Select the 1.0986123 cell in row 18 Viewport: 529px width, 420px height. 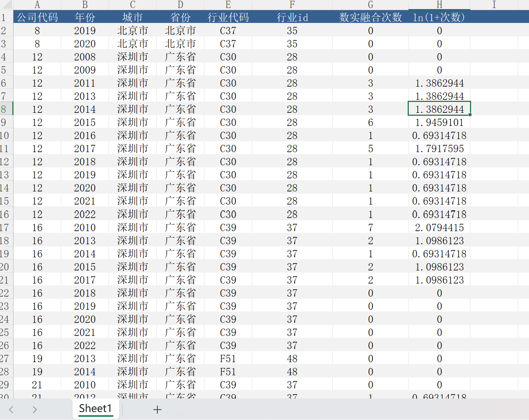(x=439, y=241)
